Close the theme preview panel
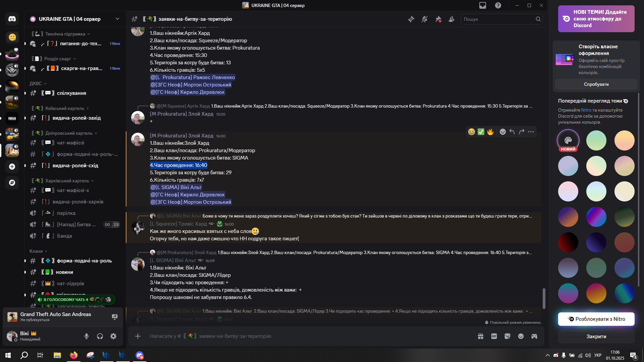 (x=596, y=337)
